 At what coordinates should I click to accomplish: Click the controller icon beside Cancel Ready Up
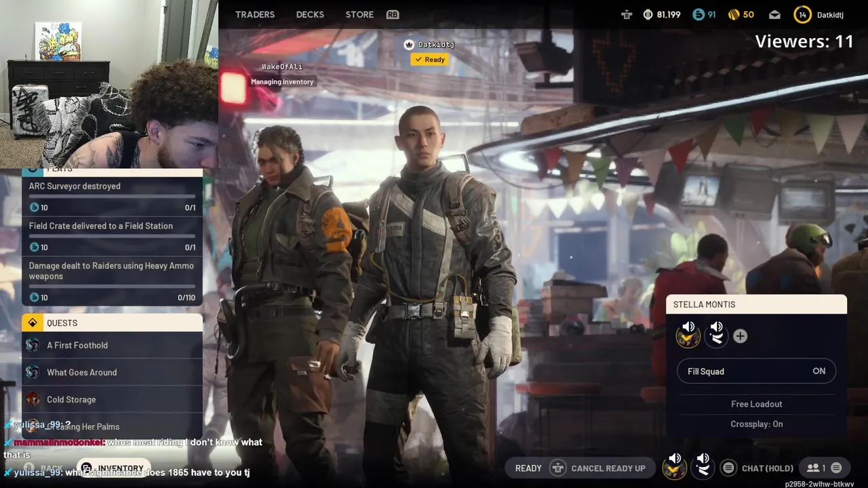pyautogui.click(x=558, y=468)
